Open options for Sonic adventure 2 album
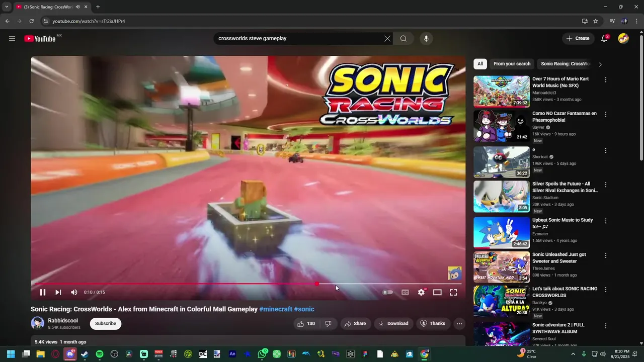Viewport: 644px width, 362px height. tap(606, 326)
